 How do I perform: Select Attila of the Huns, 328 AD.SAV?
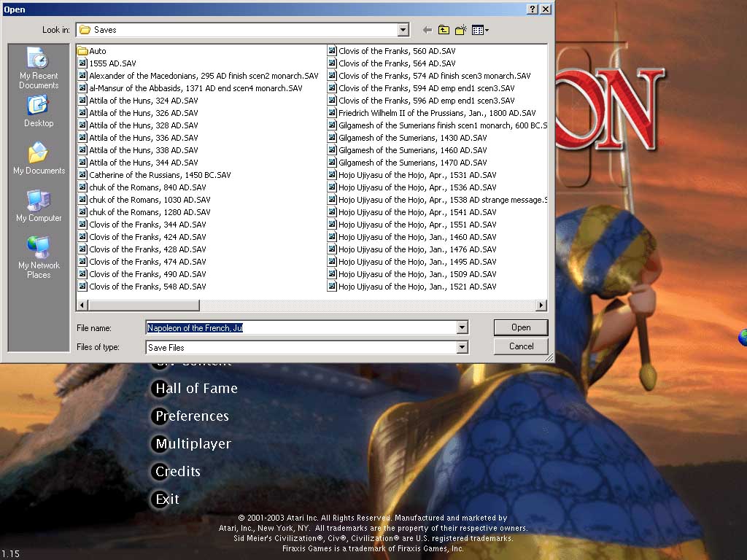coord(144,125)
